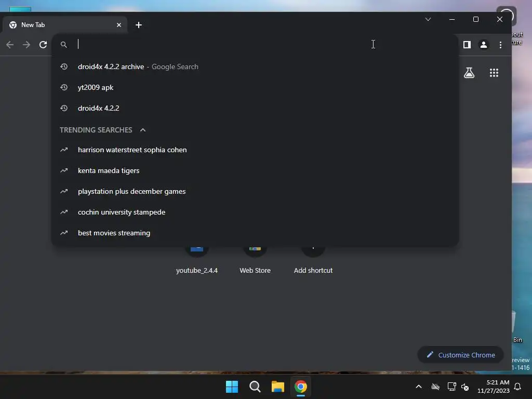The image size is (532, 399).
Task: Select 'droid4x 4.2.2' history suggestion
Action: point(255,108)
